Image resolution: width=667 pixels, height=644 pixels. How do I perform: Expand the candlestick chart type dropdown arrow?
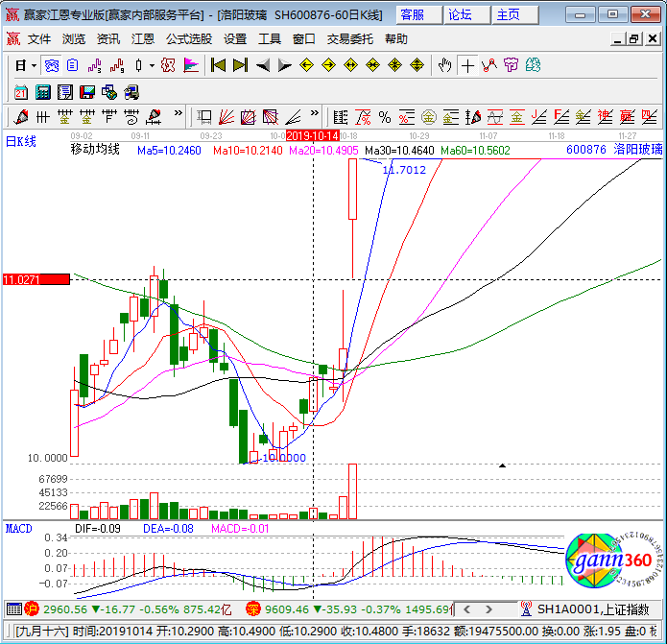[152, 65]
